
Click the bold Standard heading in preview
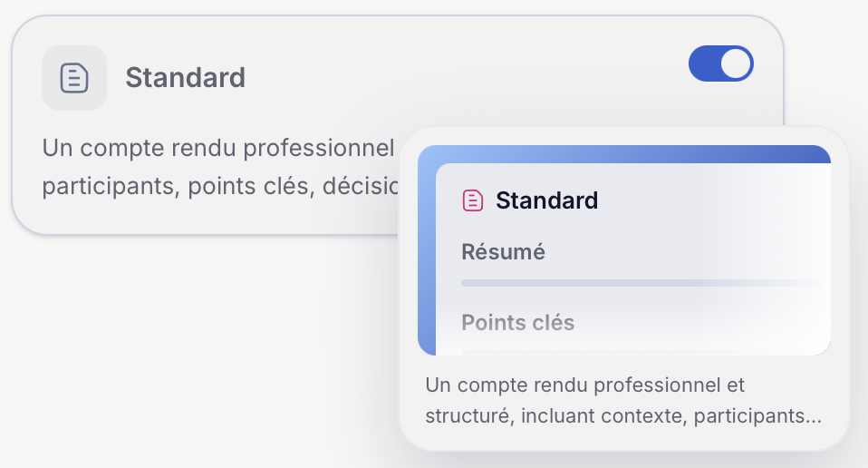tap(547, 200)
